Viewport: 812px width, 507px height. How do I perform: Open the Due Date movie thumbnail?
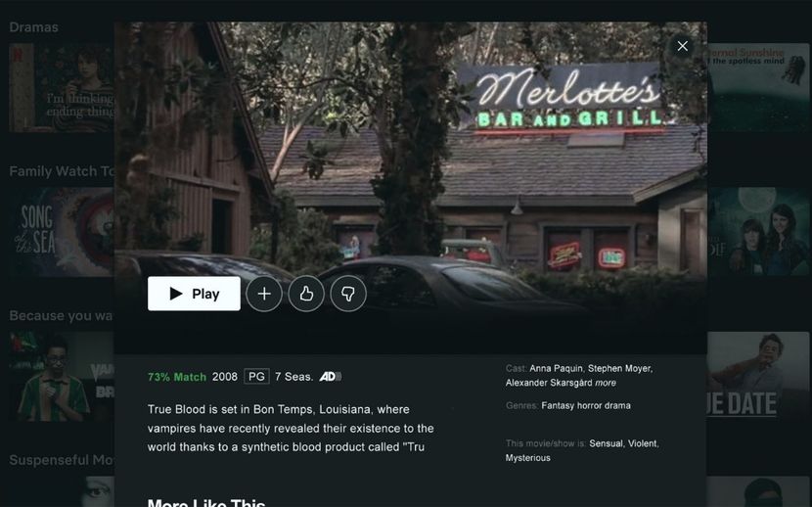pos(757,376)
